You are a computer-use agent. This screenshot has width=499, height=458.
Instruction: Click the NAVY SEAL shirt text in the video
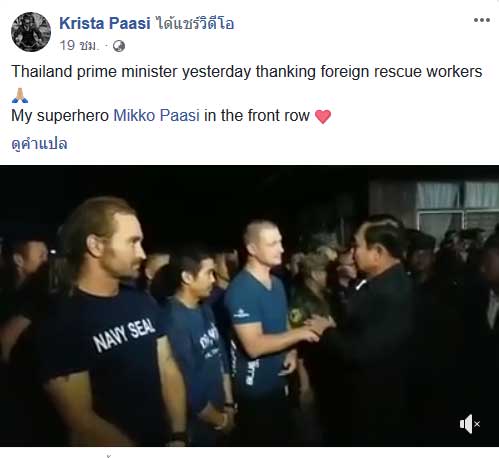pyautogui.click(x=124, y=334)
